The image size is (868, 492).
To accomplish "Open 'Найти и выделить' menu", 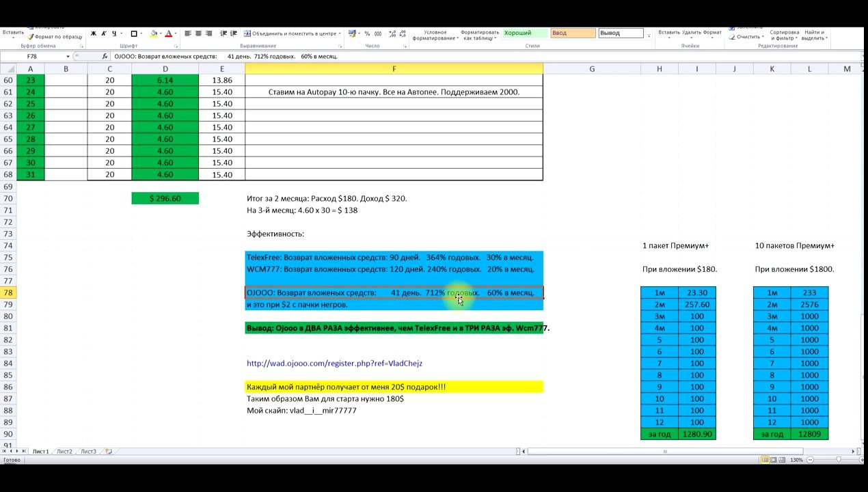I will coord(814,36).
